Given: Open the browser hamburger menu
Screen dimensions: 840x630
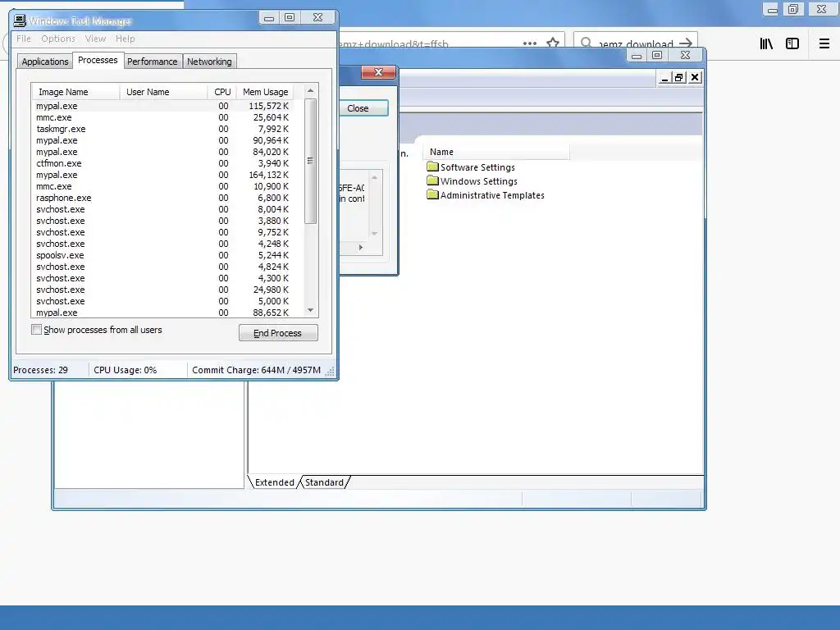Looking at the screenshot, I should [824, 43].
